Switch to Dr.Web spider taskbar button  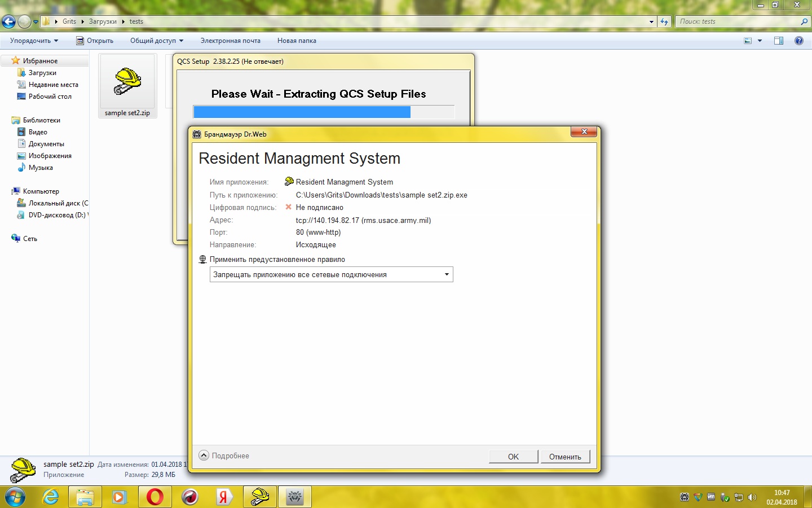pyautogui.click(x=295, y=497)
